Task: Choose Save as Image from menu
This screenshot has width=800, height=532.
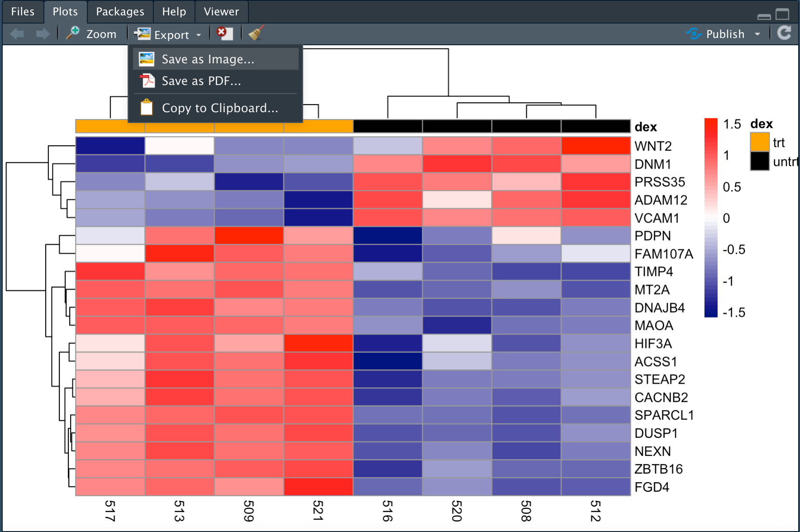Action: coord(208,59)
